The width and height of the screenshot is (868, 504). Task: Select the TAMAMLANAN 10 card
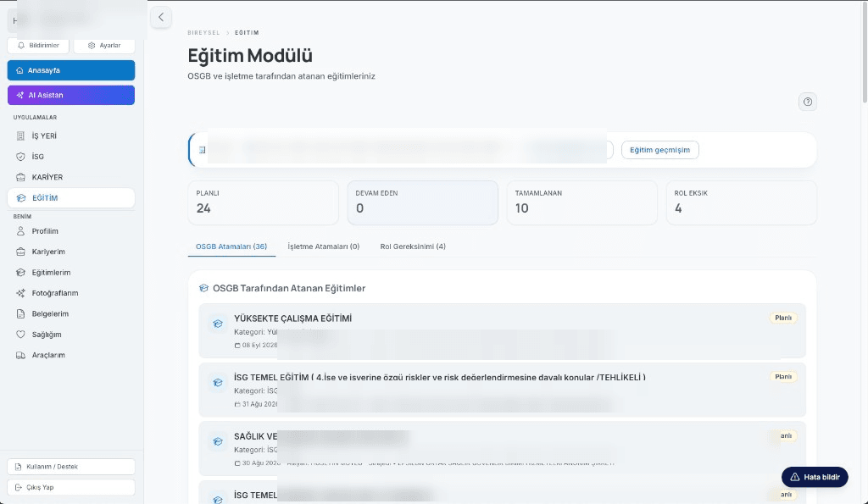pyautogui.click(x=581, y=202)
